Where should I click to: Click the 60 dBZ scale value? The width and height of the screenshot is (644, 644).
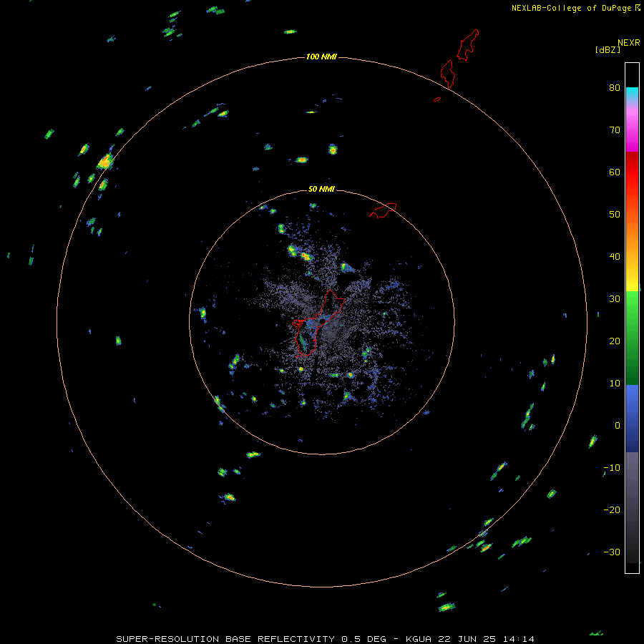615,172
